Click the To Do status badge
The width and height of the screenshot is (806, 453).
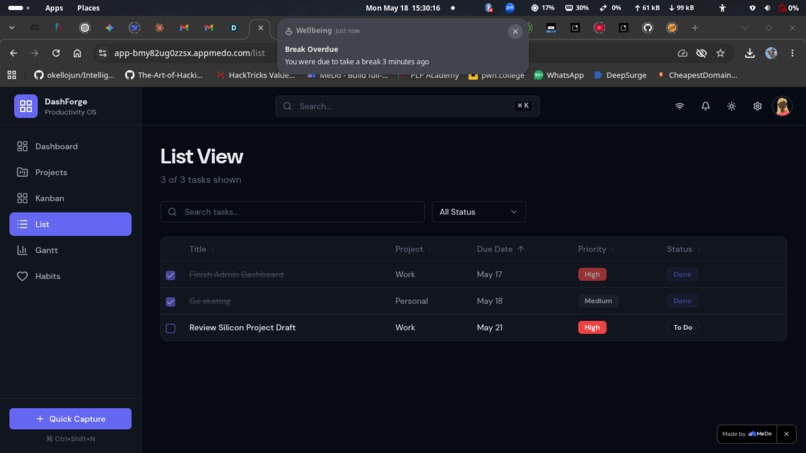click(x=683, y=328)
